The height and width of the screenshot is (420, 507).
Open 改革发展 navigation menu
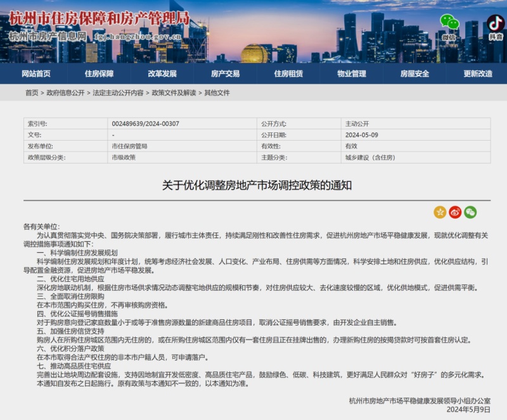click(162, 73)
